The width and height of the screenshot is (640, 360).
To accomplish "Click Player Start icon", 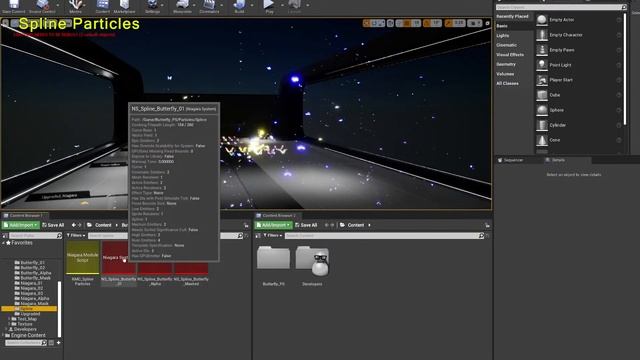I will (x=542, y=80).
